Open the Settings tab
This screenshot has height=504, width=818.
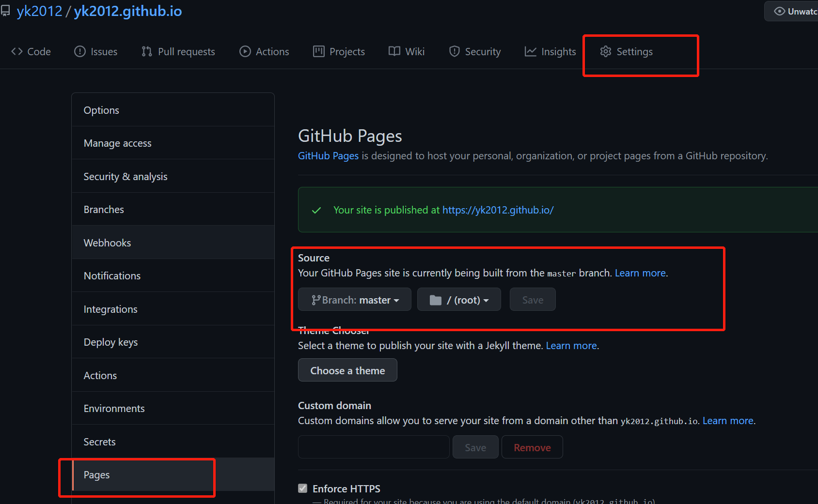[626, 52]
